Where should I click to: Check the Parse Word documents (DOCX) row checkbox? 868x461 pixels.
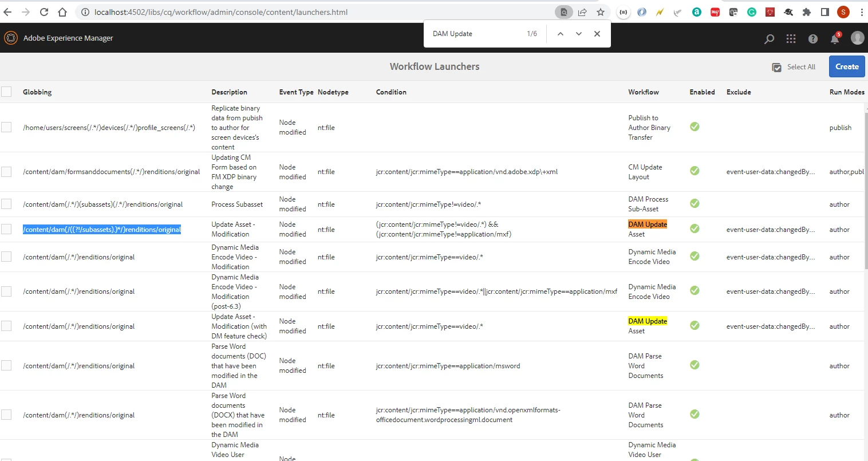click(6, 415)
